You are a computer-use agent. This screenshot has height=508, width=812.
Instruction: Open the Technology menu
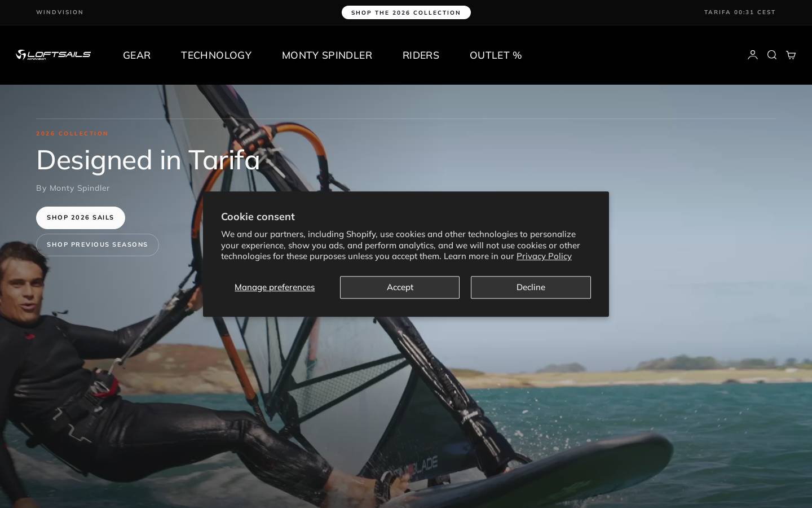tap(216, 55)
